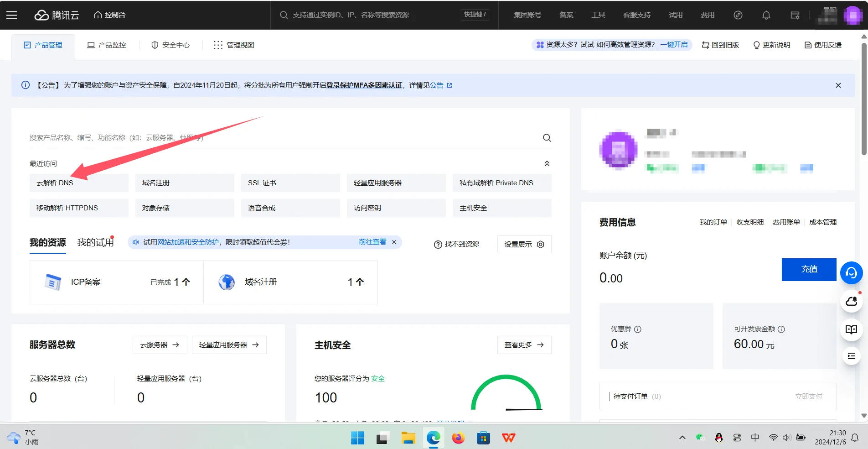
Task: Click the Cloud Shell window icon in header
Action: click(795, 15)
